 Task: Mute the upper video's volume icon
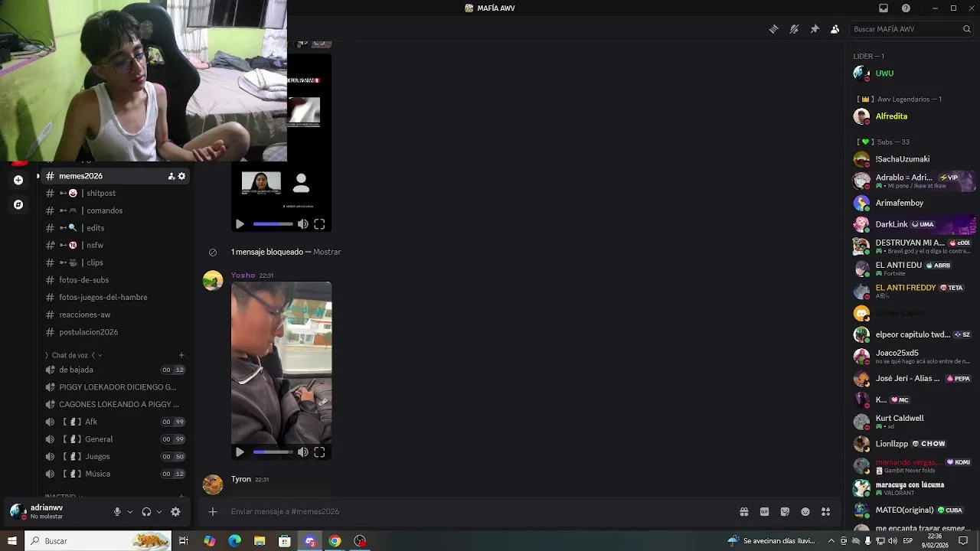click(302, 224)
